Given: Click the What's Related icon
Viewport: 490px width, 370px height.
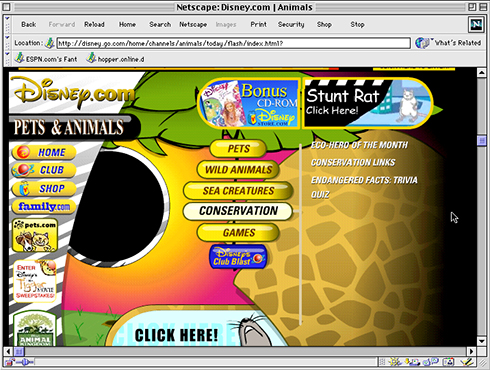Looking at the screenshot, I should point(422,43).
